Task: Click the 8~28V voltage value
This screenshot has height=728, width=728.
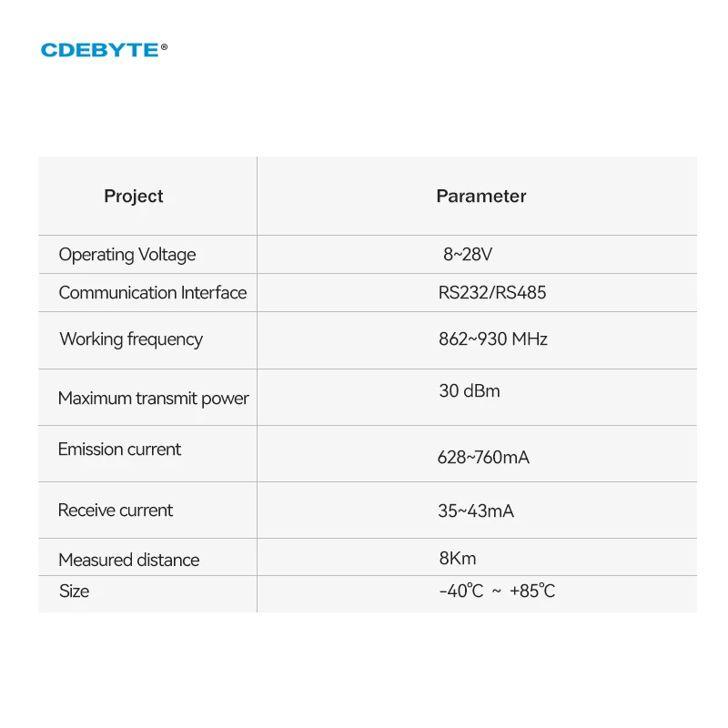Action: tap(468, 255)
